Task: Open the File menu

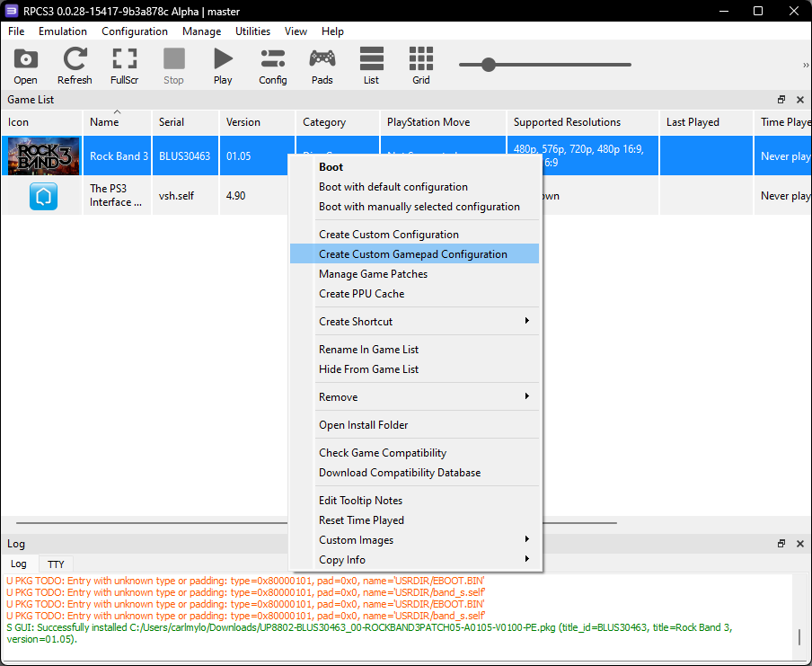Action: tap(16, 31)
